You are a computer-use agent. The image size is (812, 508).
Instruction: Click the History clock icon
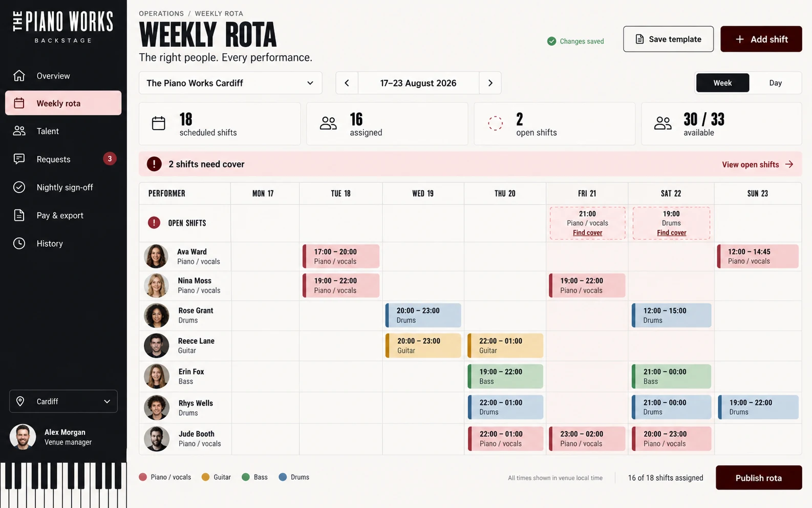coord(19,243)
